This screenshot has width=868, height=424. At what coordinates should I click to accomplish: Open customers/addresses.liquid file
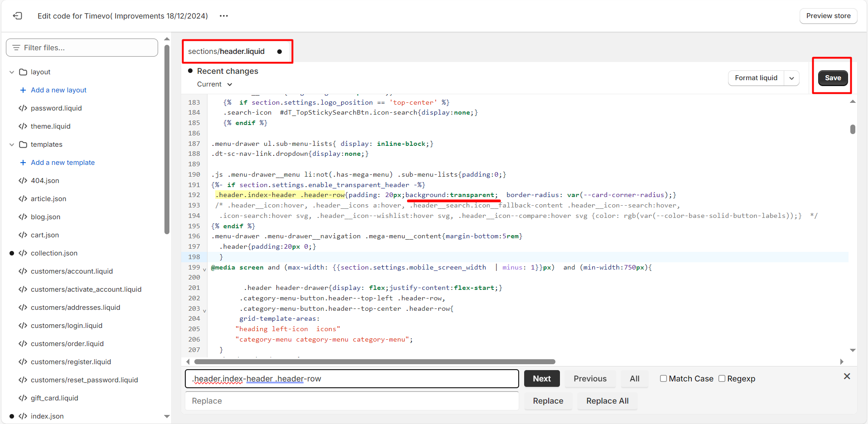coord(75,308)
